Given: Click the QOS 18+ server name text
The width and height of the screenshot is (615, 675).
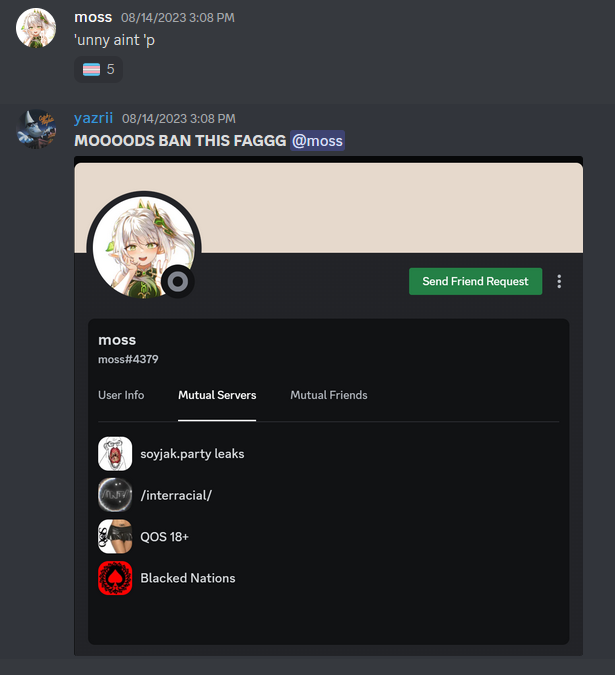Looking at the screenshot, I should (164, 537).
